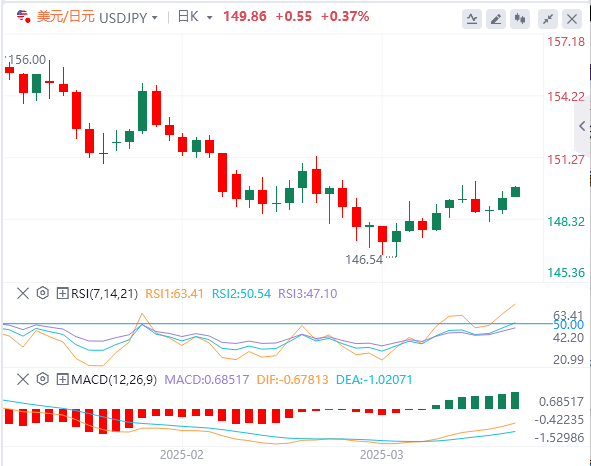Click the 151.27 price axis label
Image resolution: width=591 pixels, height=466 pixels.
(566, 159)
